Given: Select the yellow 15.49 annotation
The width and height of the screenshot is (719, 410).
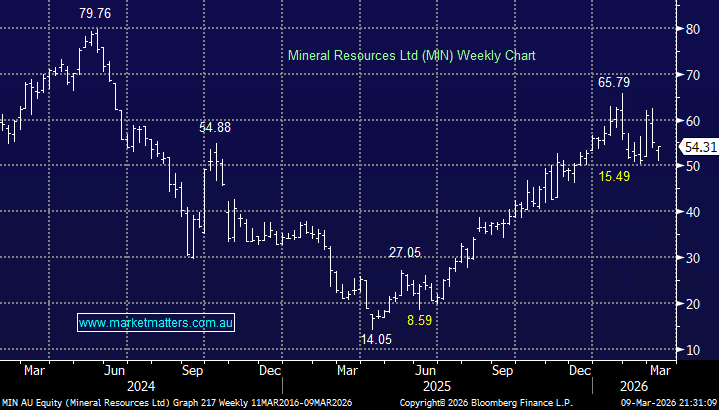Looking at the screenshot, I should click(x=614, y=177).
